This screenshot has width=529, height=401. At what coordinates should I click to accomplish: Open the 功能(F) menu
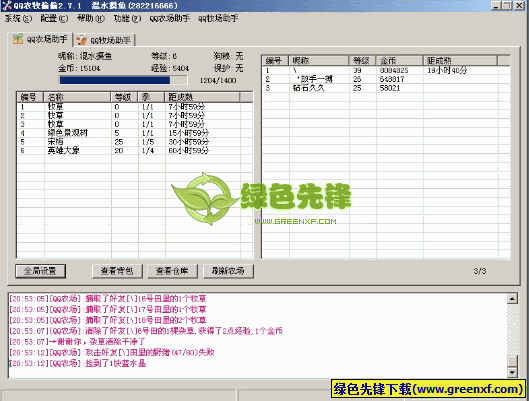[x=127, y=18]
